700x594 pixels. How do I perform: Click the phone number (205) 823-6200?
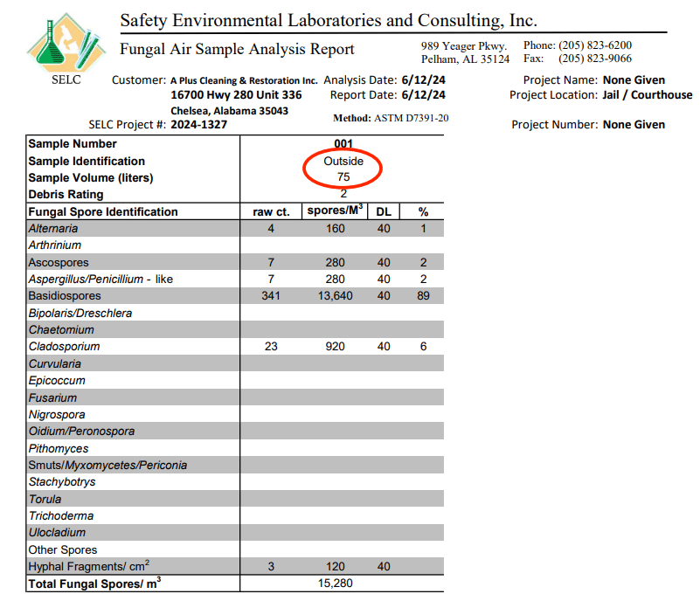594,45
